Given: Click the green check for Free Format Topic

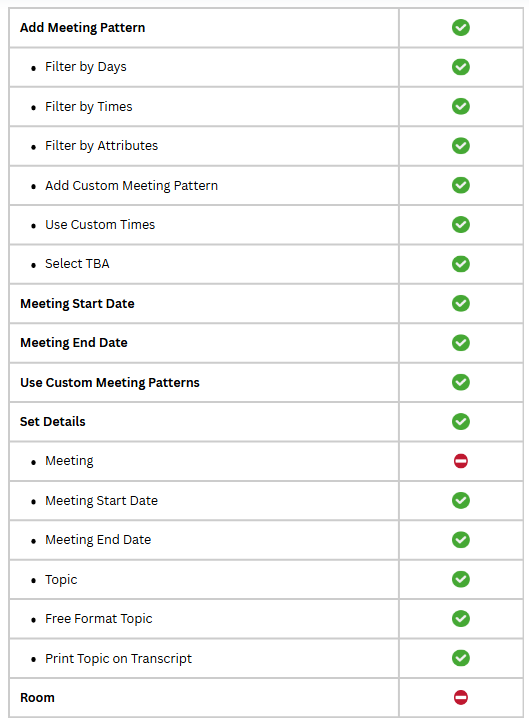Looking at the screenshot, I should pyautogui.click(x=460, y=618).
